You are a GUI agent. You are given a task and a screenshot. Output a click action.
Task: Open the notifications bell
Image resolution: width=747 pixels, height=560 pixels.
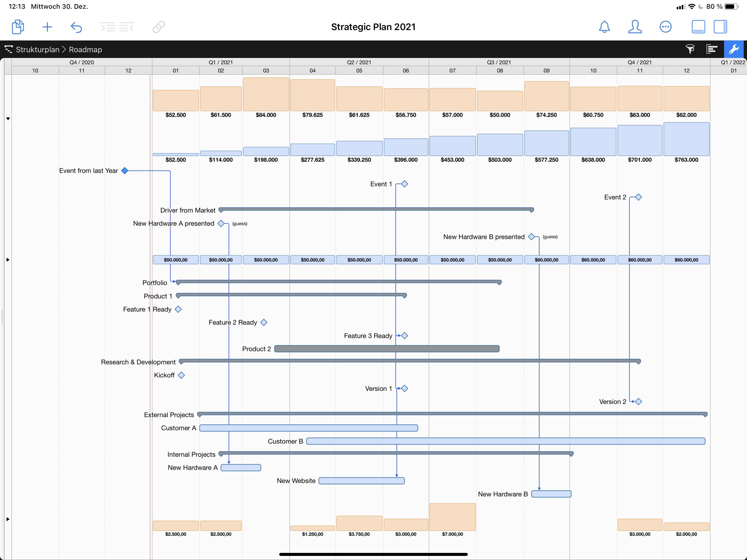tap(604, 27)
